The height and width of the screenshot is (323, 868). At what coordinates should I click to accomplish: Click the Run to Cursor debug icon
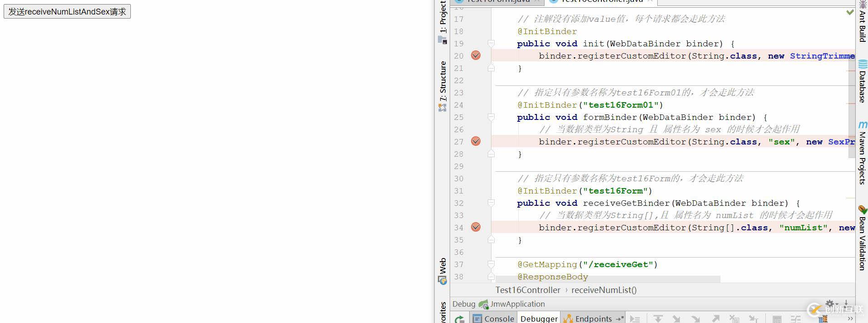pyautogui.click(x=754, y=319)
